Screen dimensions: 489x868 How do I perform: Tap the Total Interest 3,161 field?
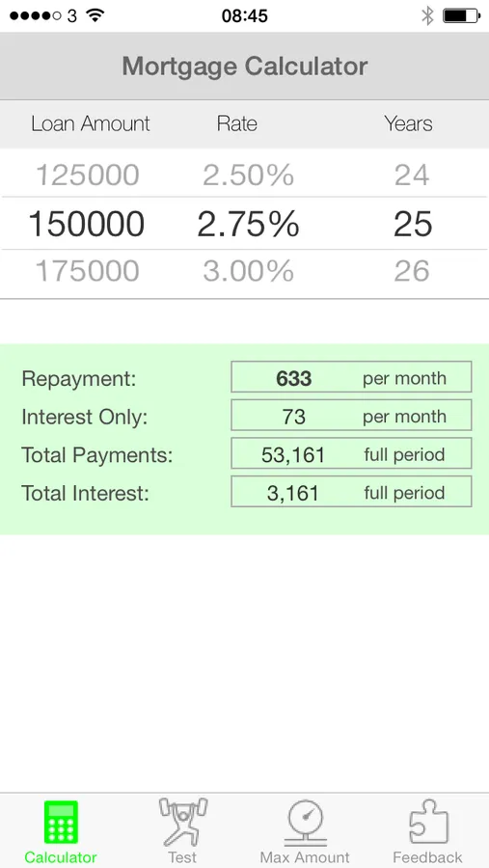pyautogui.click(x=351, y=492)
